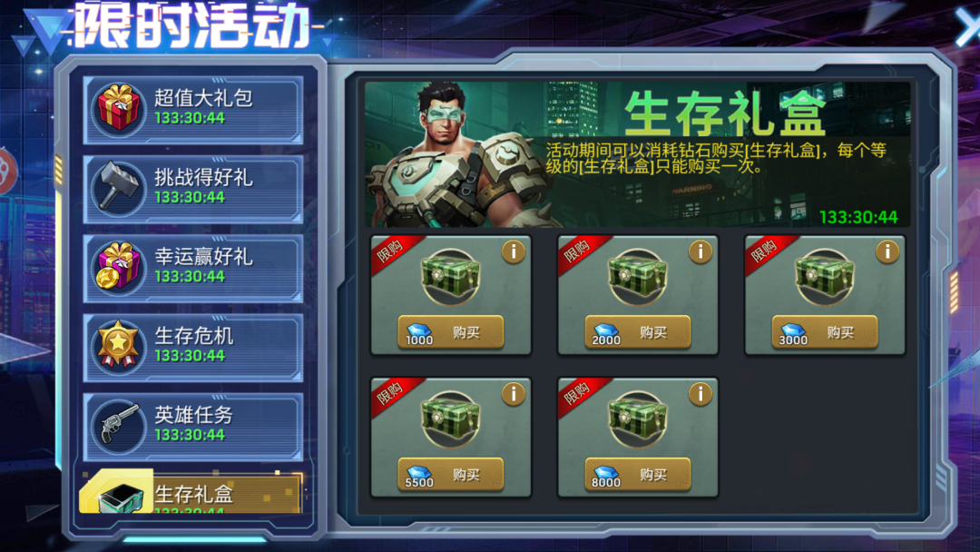Viewport: 980px width, 552px height.
Task: Buy the 8000 diamond survival box
Action: pyautogui.click(x=638, y=475)
